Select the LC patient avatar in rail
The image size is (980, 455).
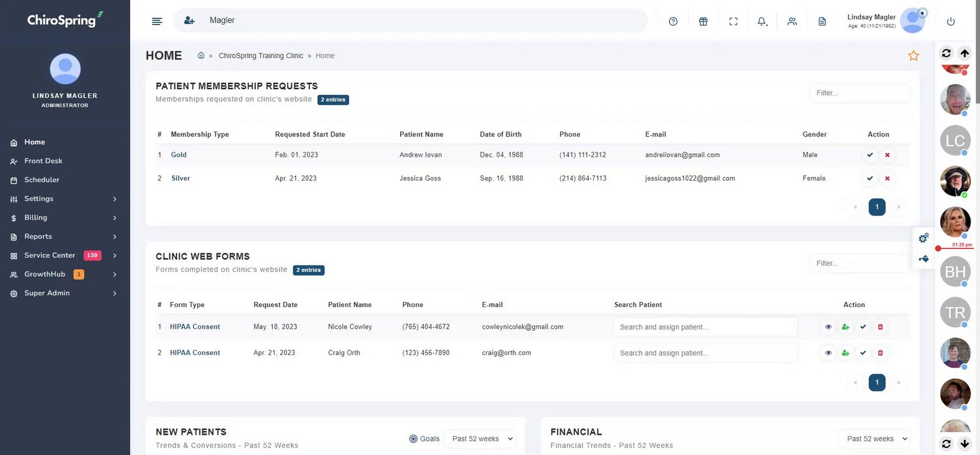coord(955,140)
